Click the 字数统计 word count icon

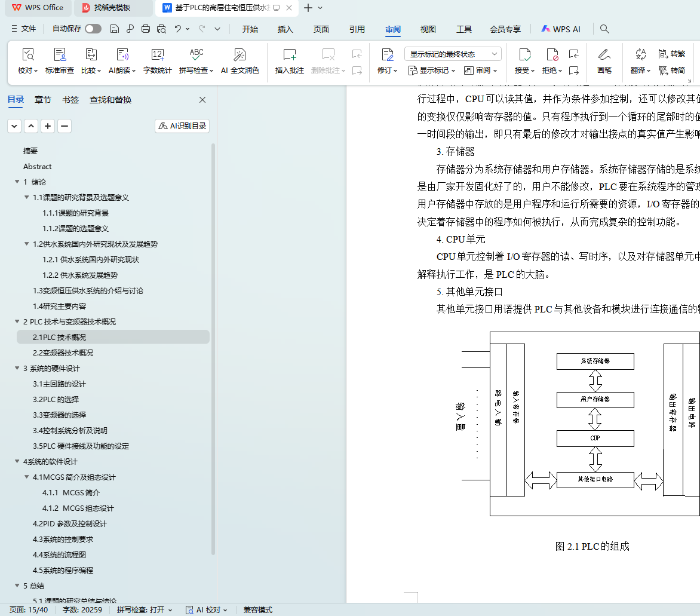157,56
